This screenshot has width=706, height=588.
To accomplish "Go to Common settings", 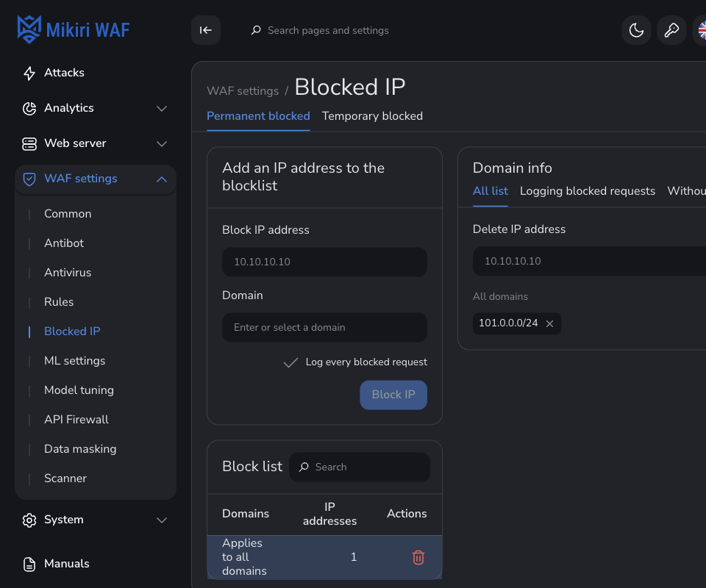I will point(68,214).
